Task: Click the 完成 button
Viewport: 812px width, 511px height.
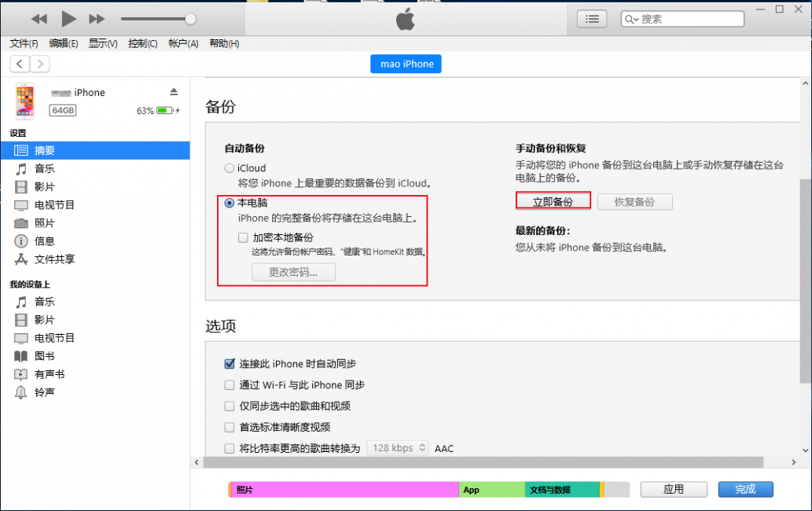Action: (746, 489)
